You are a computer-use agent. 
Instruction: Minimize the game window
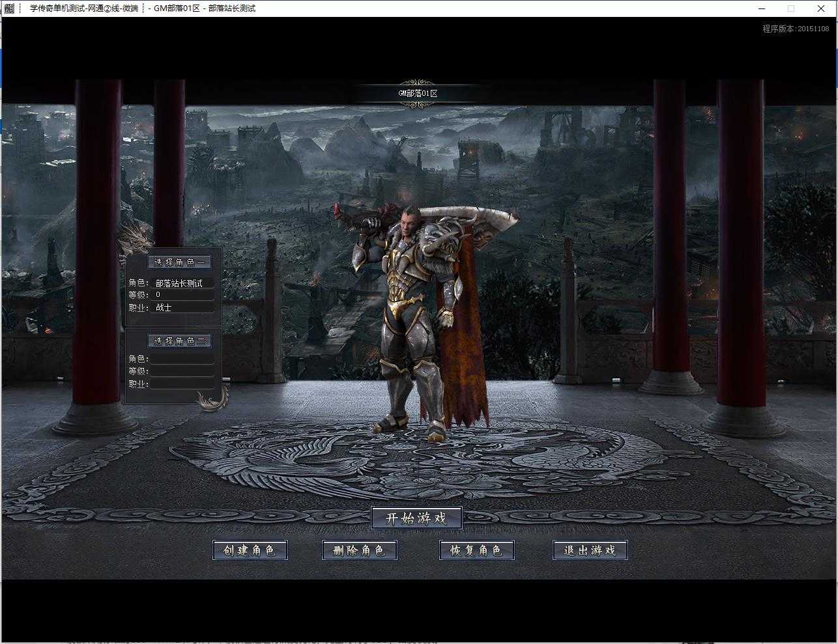[x=762, y=8]
